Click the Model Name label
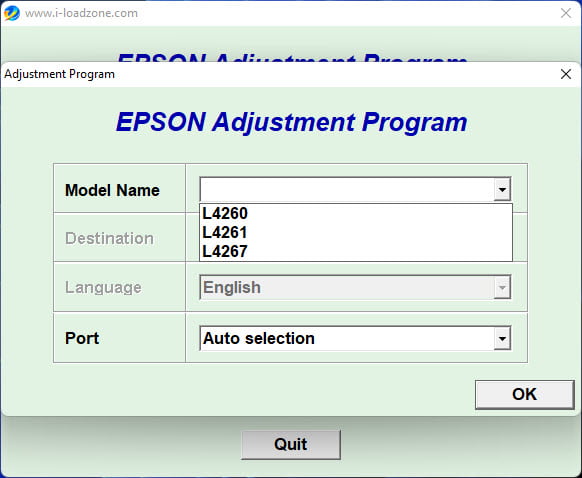Screen dimensions: 582x478 pyautogui.click(x=112, y=190)
